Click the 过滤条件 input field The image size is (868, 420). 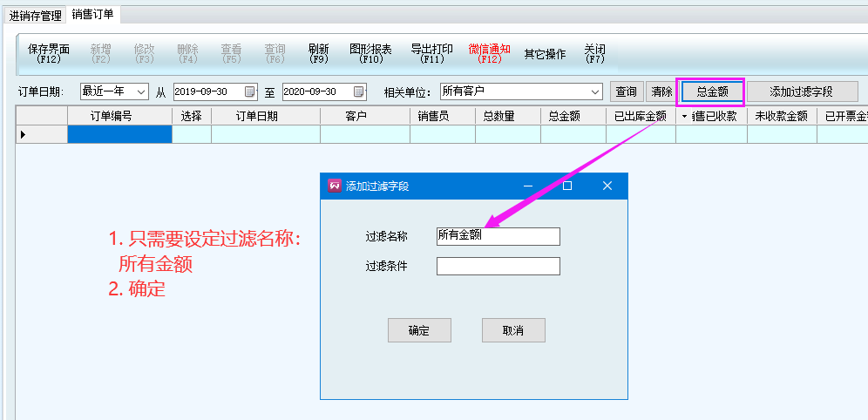(498, 266)
